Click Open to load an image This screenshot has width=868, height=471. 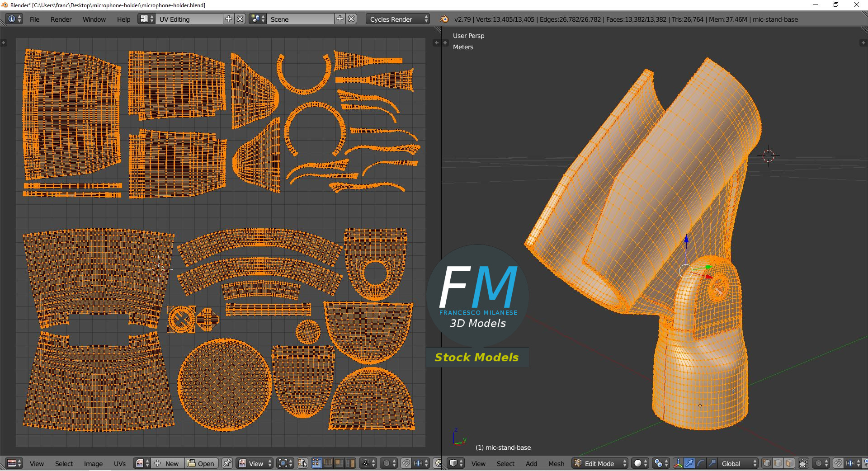(x=201, y=463)
